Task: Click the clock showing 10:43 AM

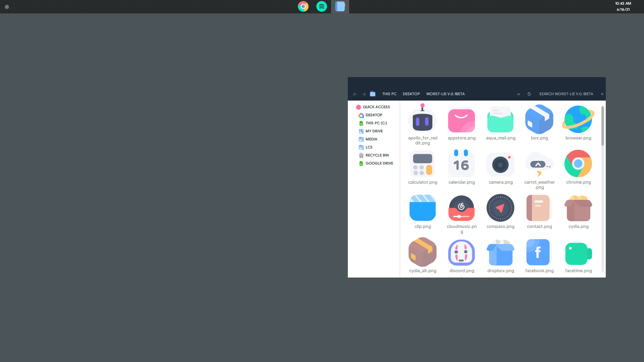Action: tap(623, 3)
